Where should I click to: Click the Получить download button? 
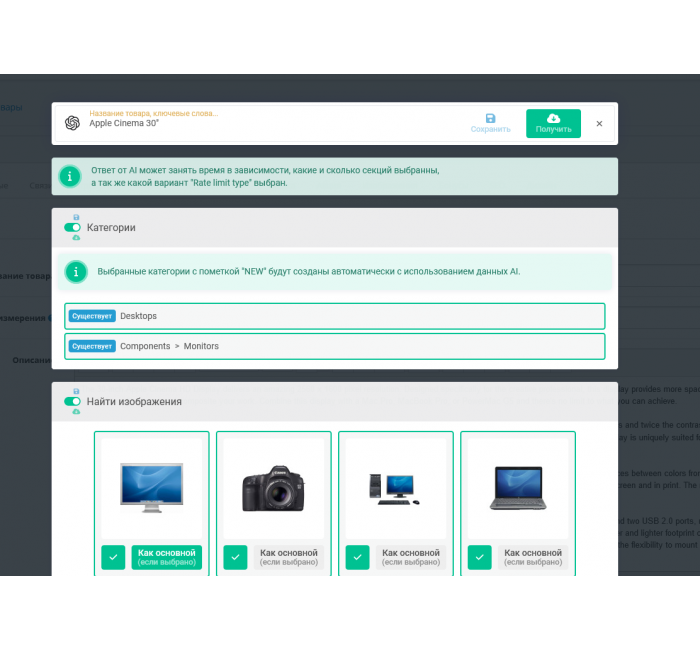pyautogui.click(x=553, y=123)
